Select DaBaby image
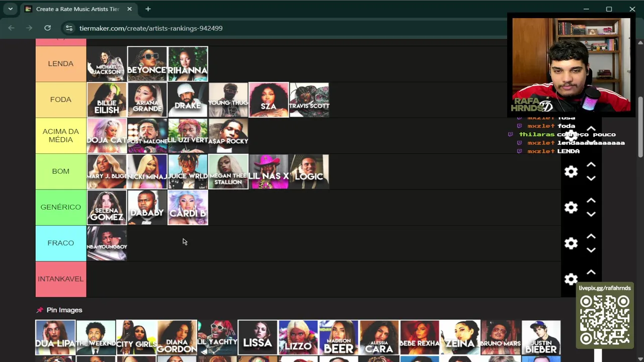 click(x=147, y=207)
